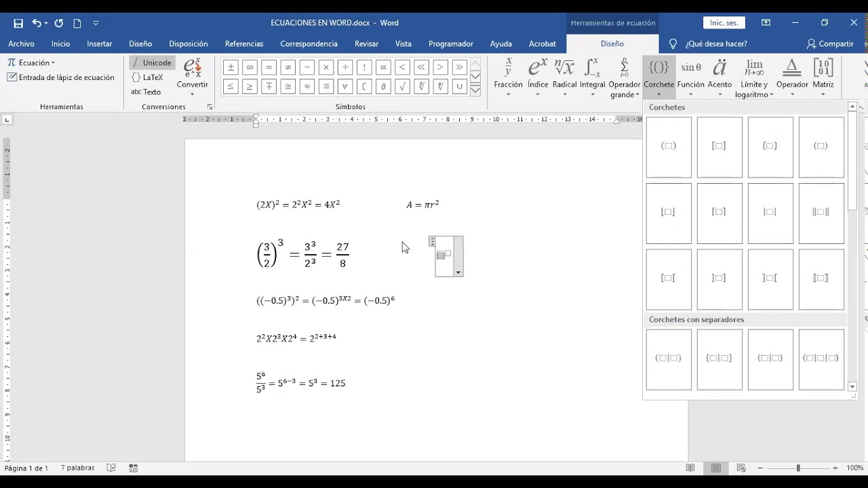The width and height of the screenshot is (868, 488).
Task: Undo the last action
Action: (x=36, y=23)
